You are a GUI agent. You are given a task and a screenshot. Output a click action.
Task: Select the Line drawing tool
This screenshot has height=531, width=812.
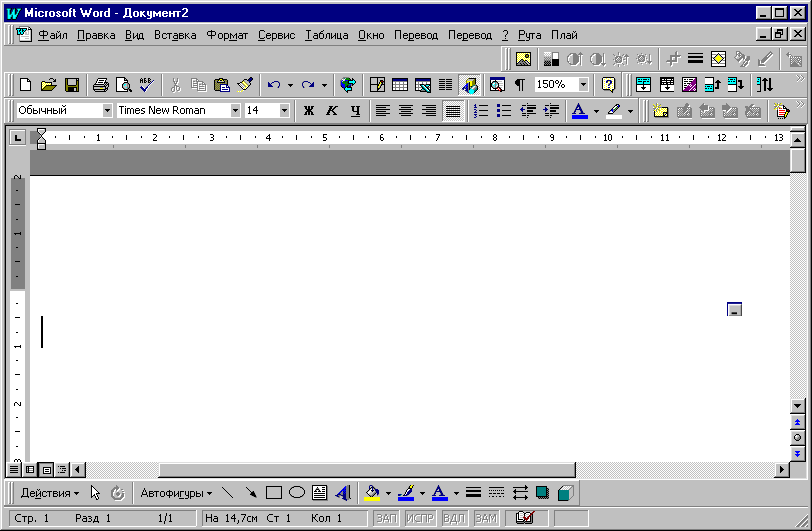228,493
